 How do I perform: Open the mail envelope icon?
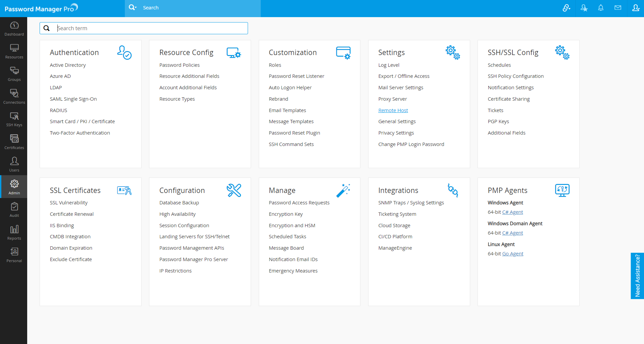[x=618, y=8]
